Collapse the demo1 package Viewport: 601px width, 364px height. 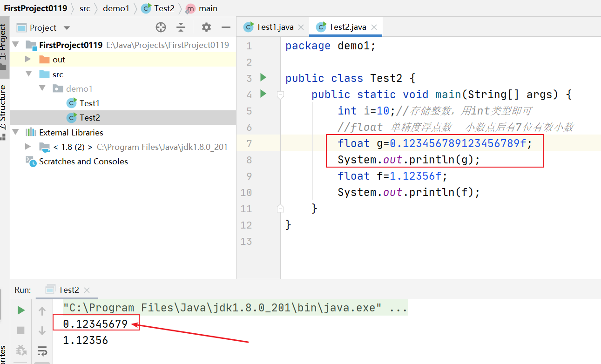42,88
